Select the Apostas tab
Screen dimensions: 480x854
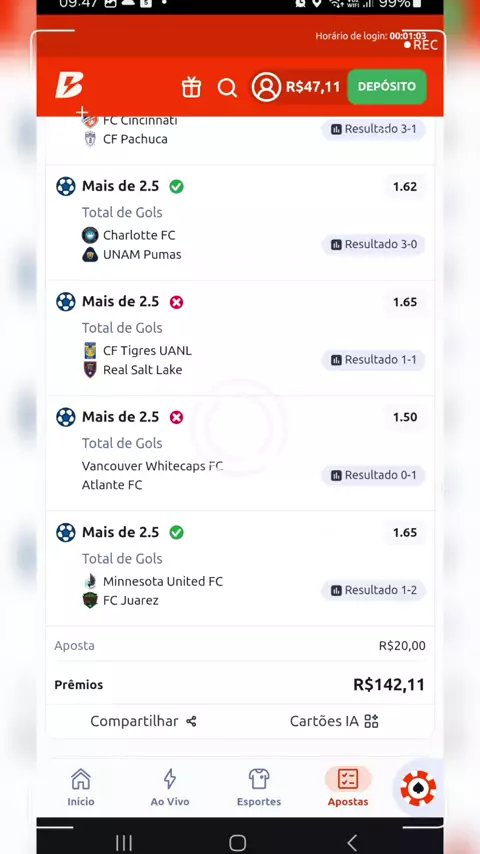click(348, 788)
